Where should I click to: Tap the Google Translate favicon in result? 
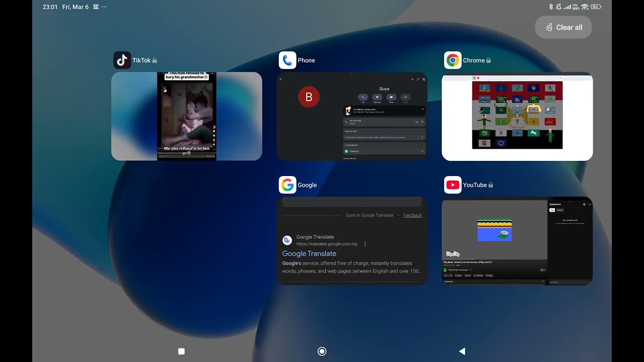coord(287,240)
